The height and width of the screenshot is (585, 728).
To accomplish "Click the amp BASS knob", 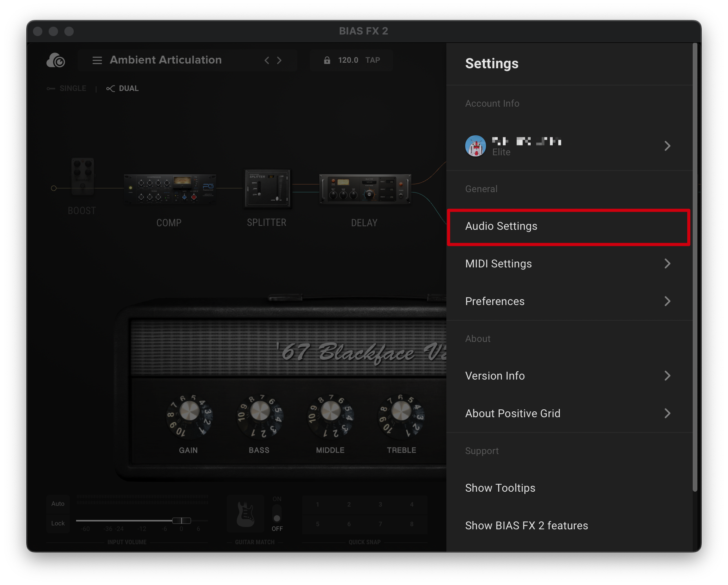I will pos(260,412).
